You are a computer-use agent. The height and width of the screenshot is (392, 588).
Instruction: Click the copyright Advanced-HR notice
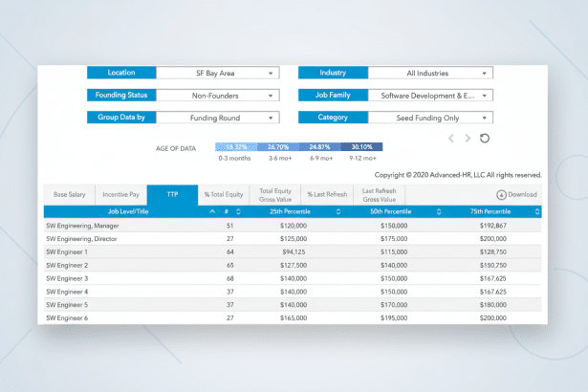coord(458,175)
